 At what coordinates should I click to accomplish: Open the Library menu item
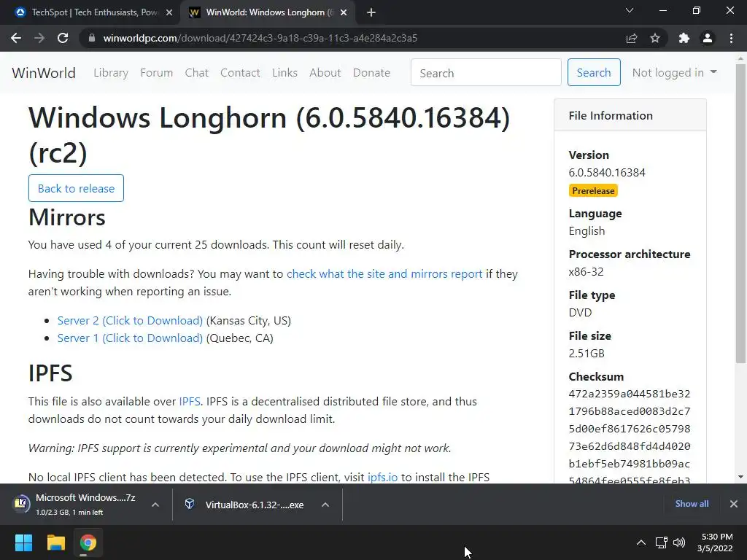click(111, 73)
